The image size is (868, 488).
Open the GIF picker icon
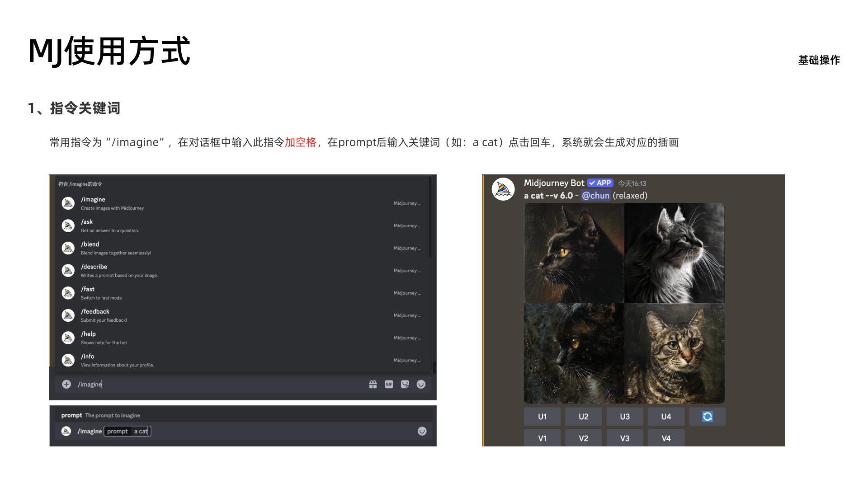(x=389, y=384)
